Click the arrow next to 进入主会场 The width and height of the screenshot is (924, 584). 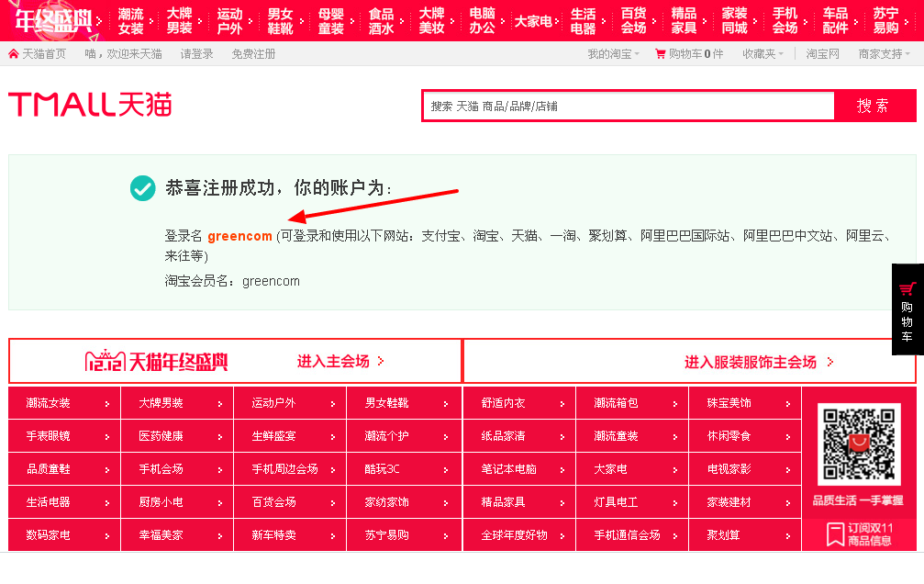pyautogui.click(x=381, y=361)
